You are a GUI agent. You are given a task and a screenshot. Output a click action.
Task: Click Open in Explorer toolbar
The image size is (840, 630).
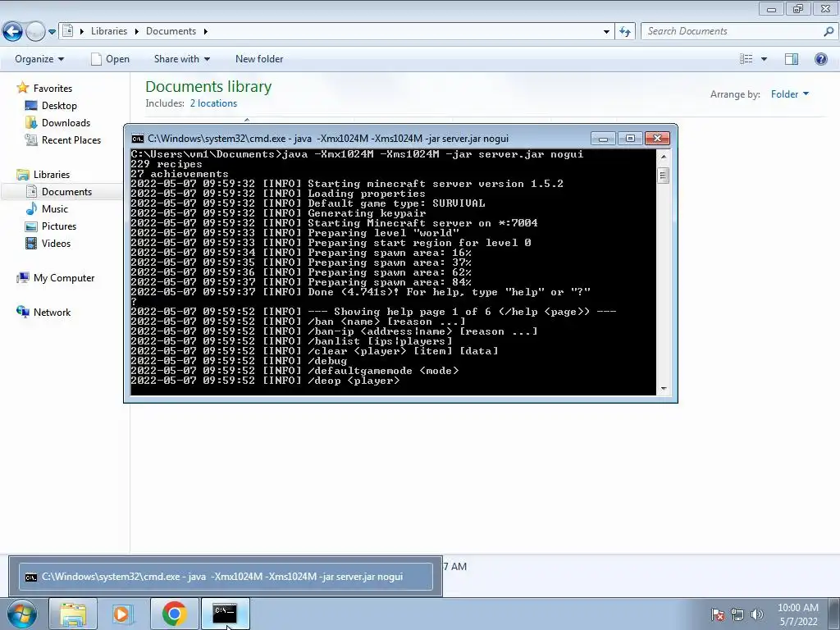[x=111, y=59]
